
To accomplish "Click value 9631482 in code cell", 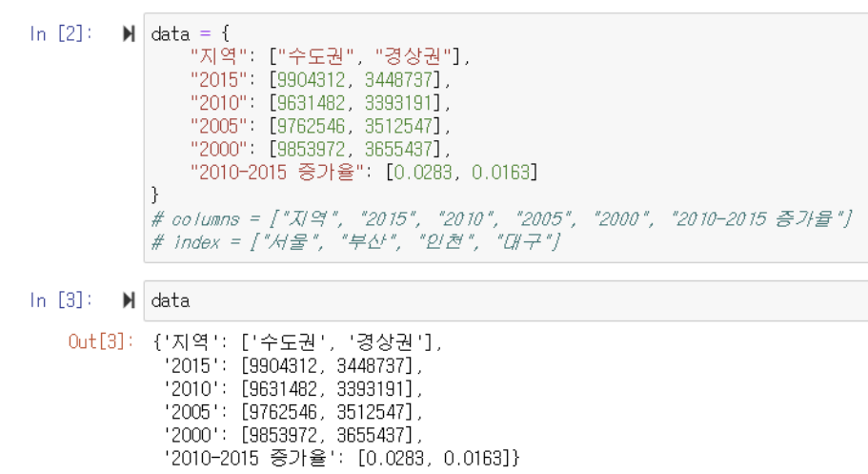I will [312, 103].
